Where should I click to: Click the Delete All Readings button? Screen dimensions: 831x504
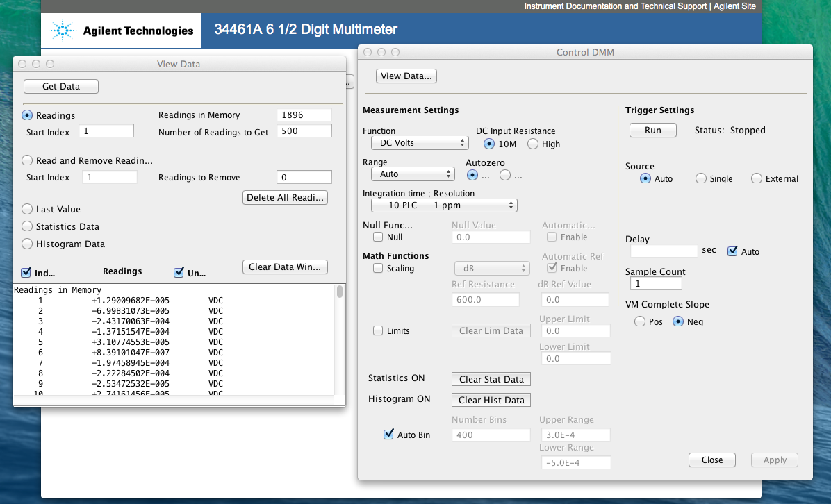point(285,197)
